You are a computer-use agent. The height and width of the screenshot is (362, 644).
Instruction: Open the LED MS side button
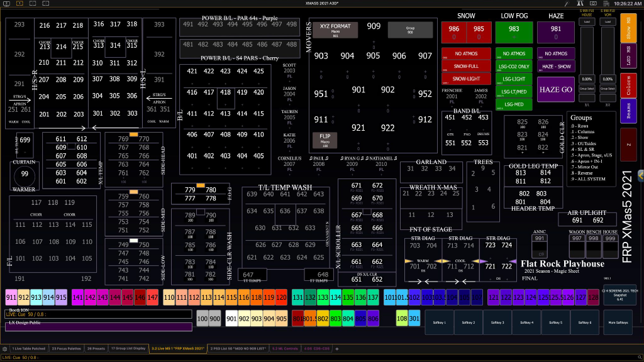click(x=628, y=55)
